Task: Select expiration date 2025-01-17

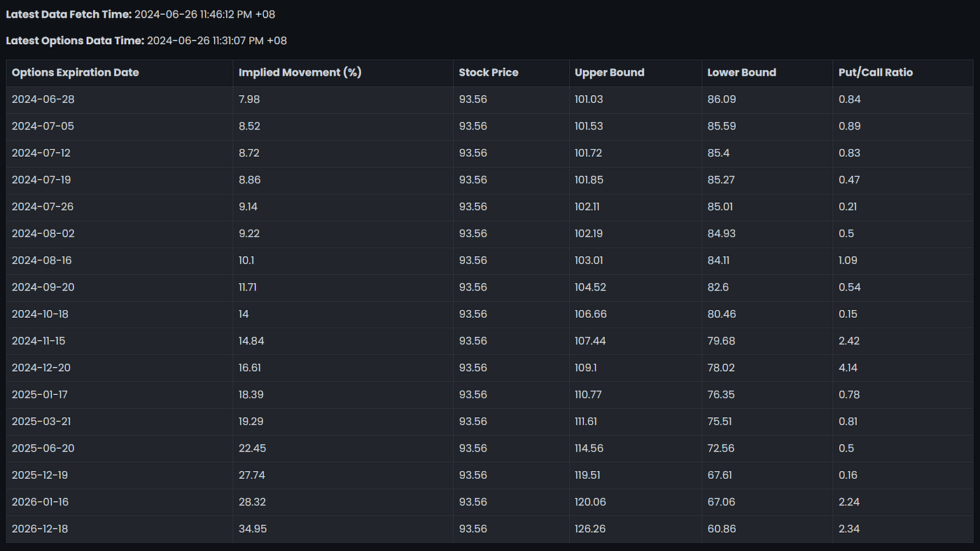Action: coord(40,394)
